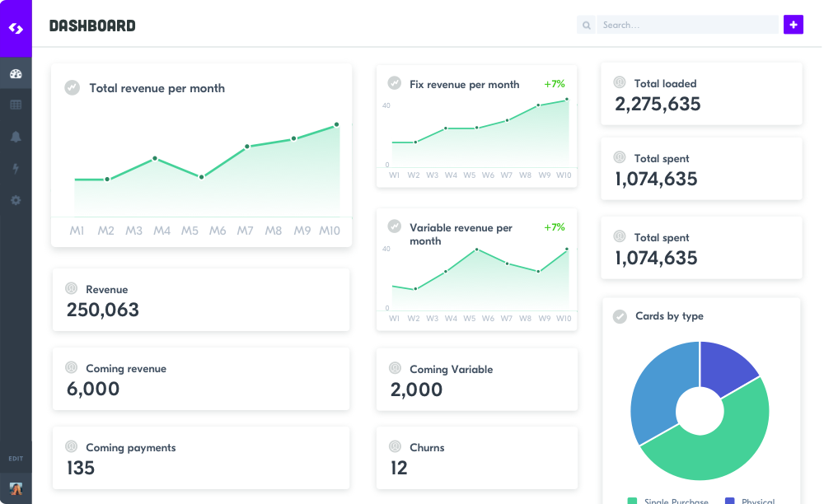This screenshot has width=824, height=504.
Task: Click the coin icon on the Revenue card
Action: [71, 288]
